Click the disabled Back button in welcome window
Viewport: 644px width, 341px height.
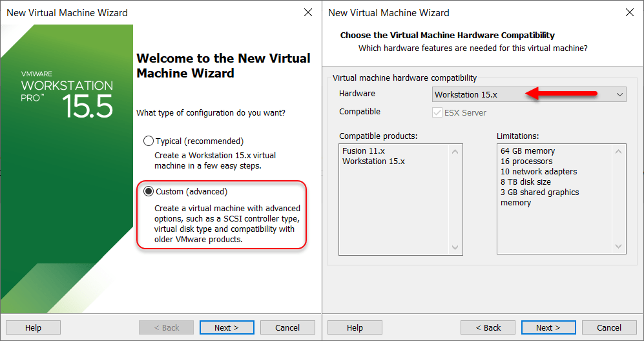(167, 327)
